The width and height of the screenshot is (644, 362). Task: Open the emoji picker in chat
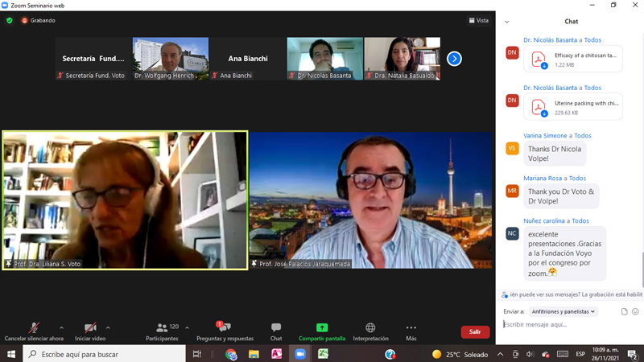(x=635, y=311)
